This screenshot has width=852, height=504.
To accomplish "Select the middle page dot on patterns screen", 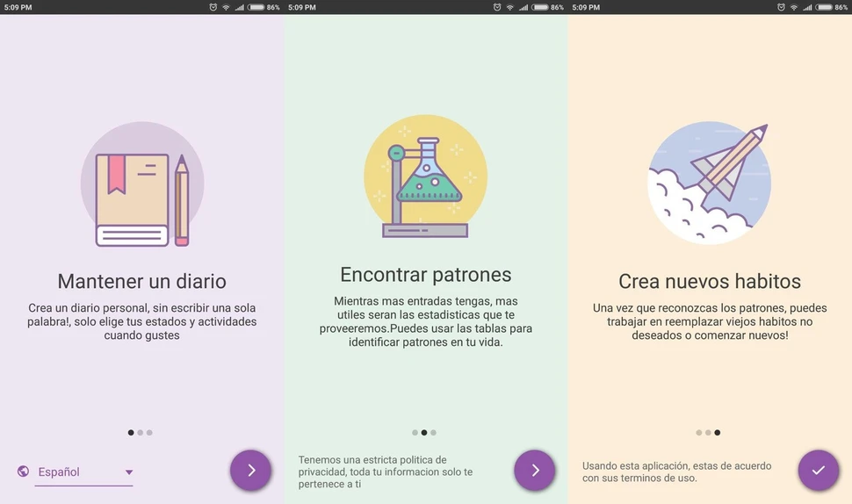I will coord(424,432).
